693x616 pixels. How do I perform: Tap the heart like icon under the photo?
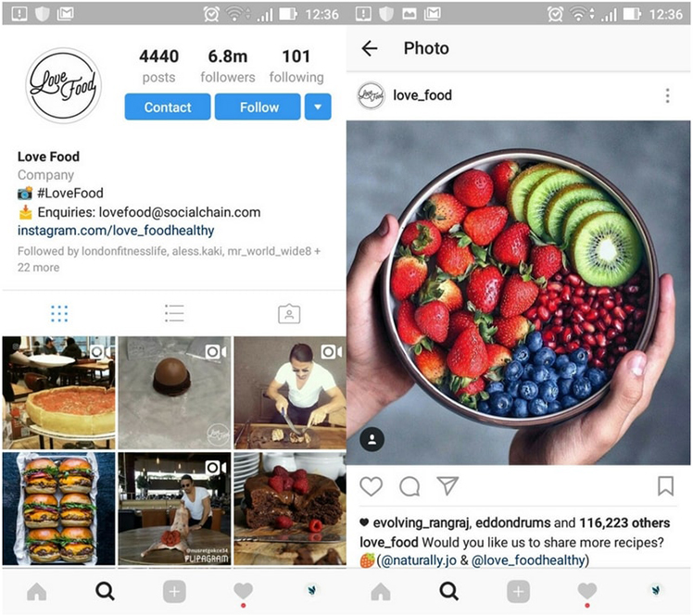click(371, 486)
